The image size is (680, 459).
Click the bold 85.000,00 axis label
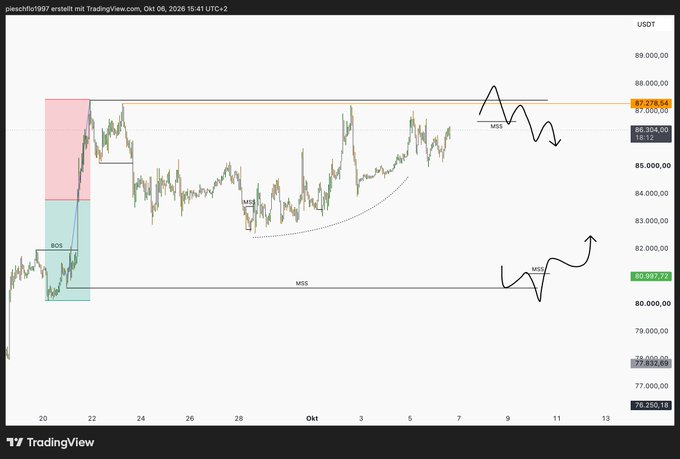tap(653, 166)
